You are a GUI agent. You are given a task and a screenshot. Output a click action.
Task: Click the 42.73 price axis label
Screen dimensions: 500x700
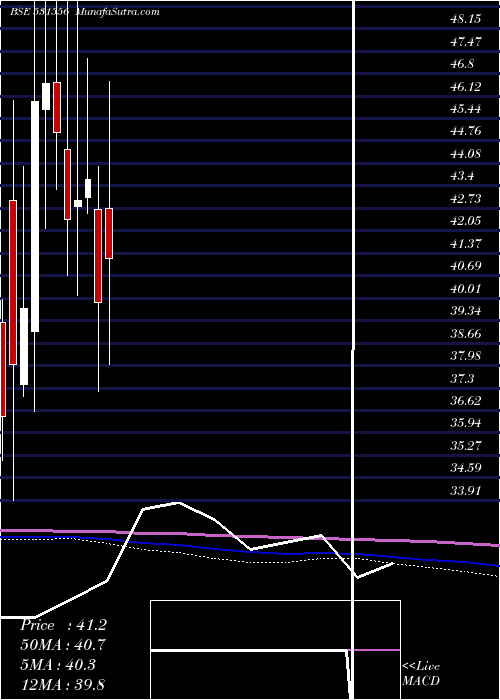[x=466, y=198]
